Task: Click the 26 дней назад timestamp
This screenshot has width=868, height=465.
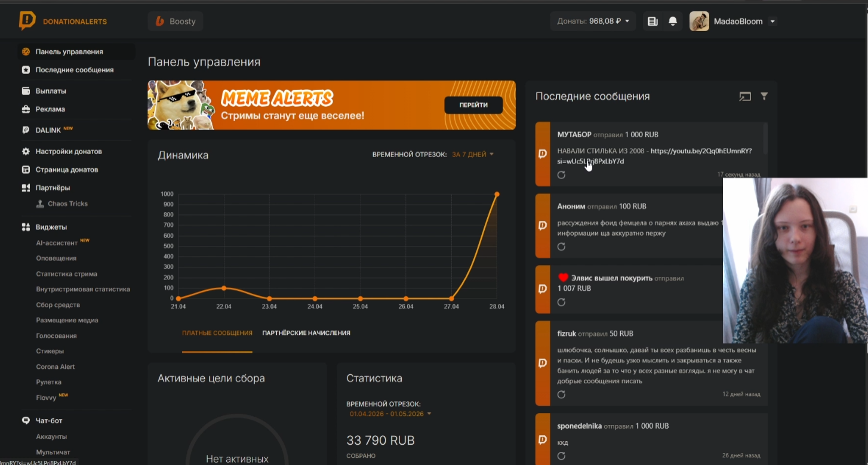Action: [741, 456]
